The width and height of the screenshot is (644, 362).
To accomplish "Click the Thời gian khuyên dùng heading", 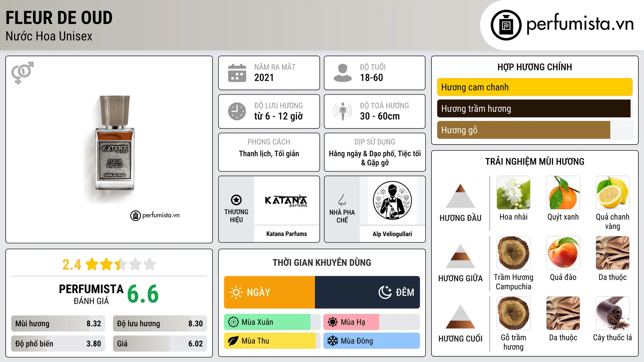I will click(x=322, y=262).
